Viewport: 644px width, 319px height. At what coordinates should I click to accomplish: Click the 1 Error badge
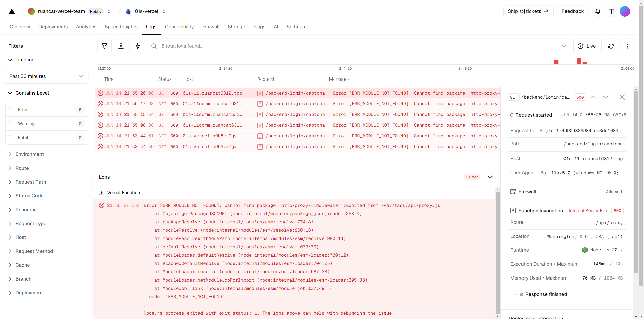tap(472, 177)
